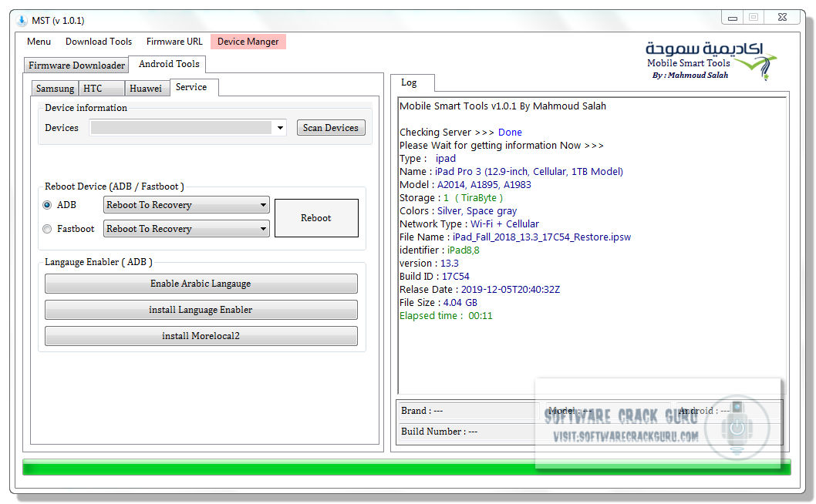816x504 pixels.
Task: Click the model value A2014, A1895, A1983
Action: [x=484, y=185]
